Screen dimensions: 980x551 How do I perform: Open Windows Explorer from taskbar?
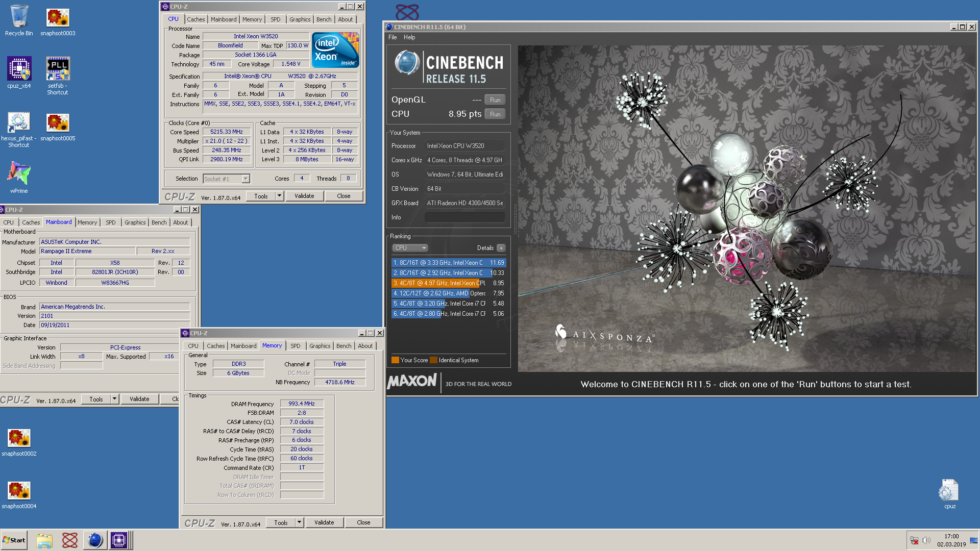44,540
